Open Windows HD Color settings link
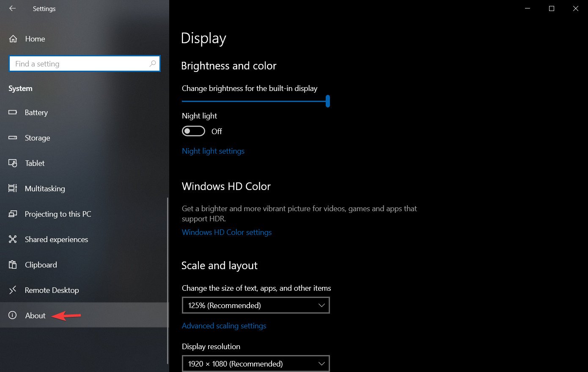This screenshot has height=372, width=588. pos(227,232)
